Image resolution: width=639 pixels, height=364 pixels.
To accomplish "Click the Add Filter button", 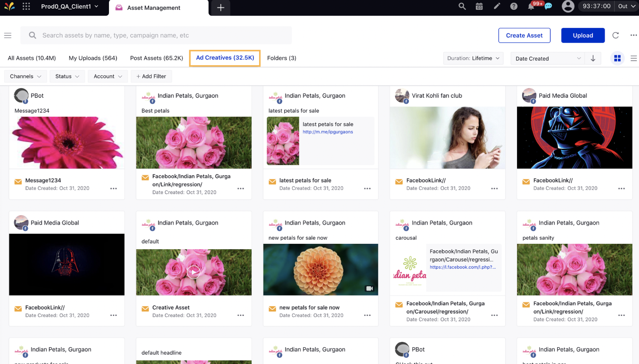I will point(151,76).
